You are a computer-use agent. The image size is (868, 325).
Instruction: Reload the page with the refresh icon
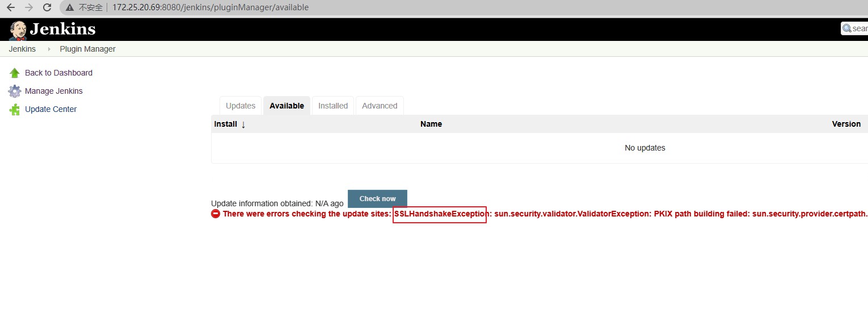[47, 7]
